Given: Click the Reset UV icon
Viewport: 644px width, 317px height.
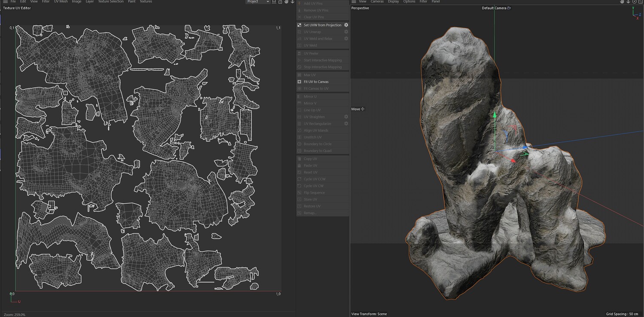Looking at the screenshot, I should point(300,172).
